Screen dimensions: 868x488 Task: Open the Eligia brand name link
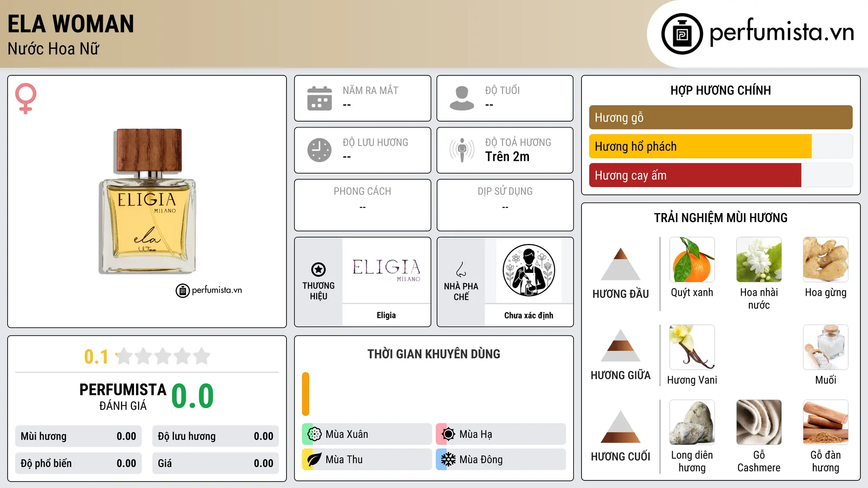click(386, 315)
